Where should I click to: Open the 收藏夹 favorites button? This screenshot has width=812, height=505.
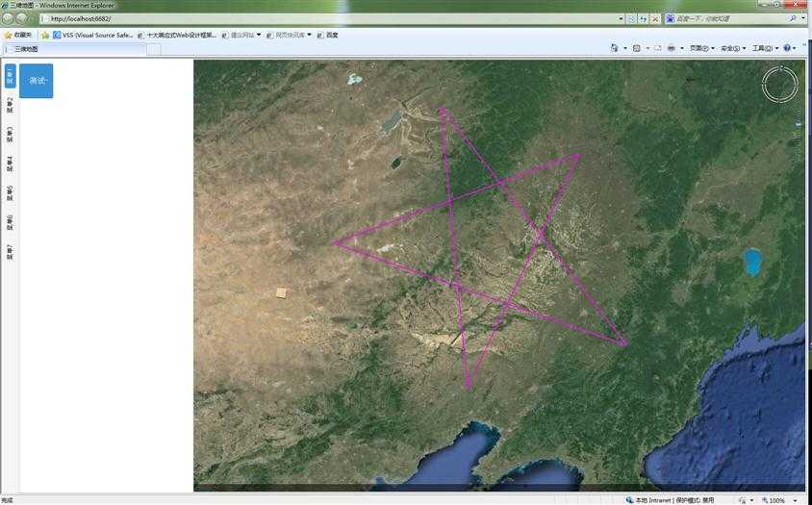pos(17,35)
